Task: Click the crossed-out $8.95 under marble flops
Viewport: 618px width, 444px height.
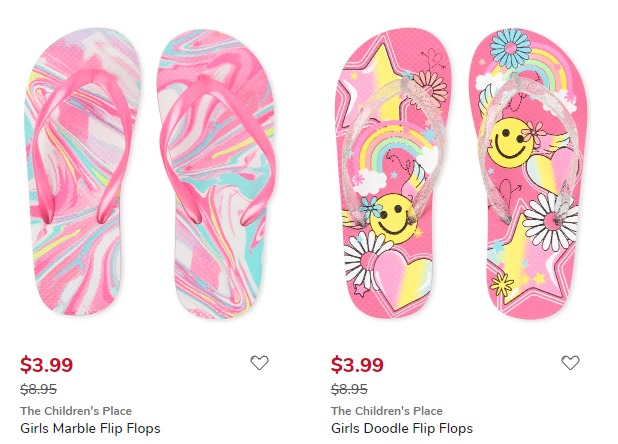Action: (x=38, y=389)
